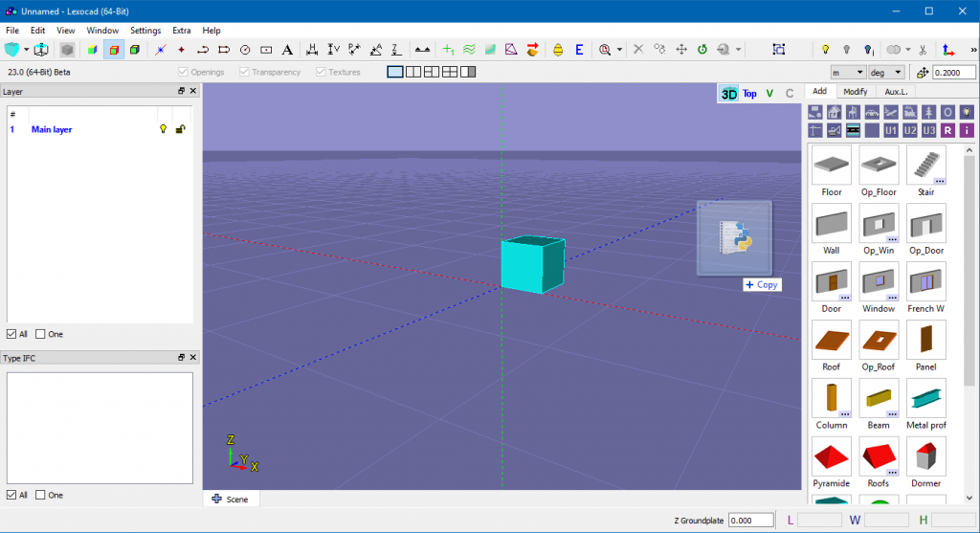The width and height of the screenshot is (980, 533).
Task: Click the green '+1' toolbar icon
Action: pyautogui.click(x=448, y=50)
